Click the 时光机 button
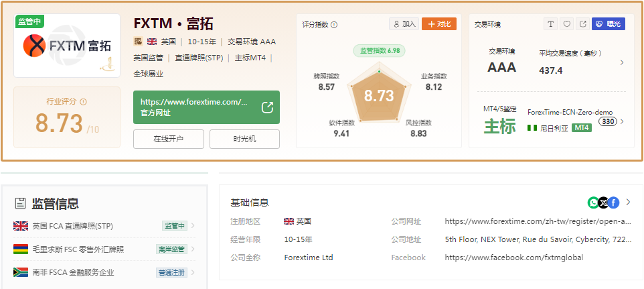 point(244,139)
